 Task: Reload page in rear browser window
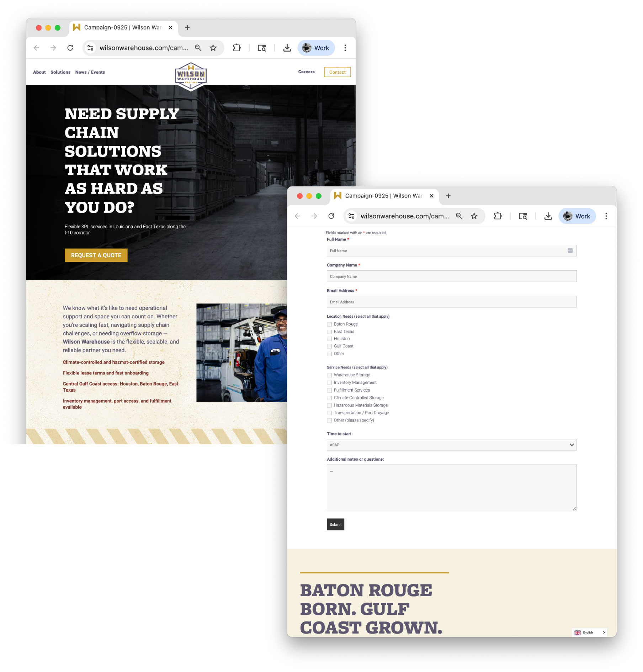click(x=70, y=48)
